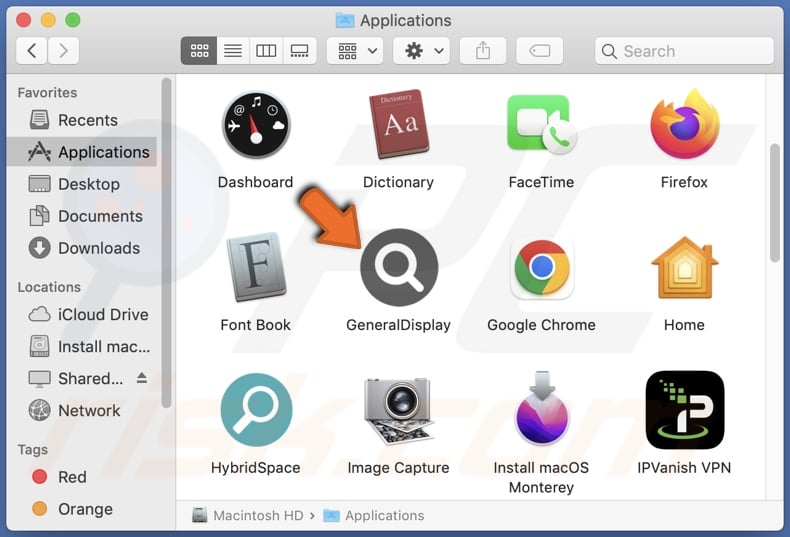The width and height of the screenshot is (790, 537).
Task: Launch the FaceTime app icon
Action: [542, 125]
